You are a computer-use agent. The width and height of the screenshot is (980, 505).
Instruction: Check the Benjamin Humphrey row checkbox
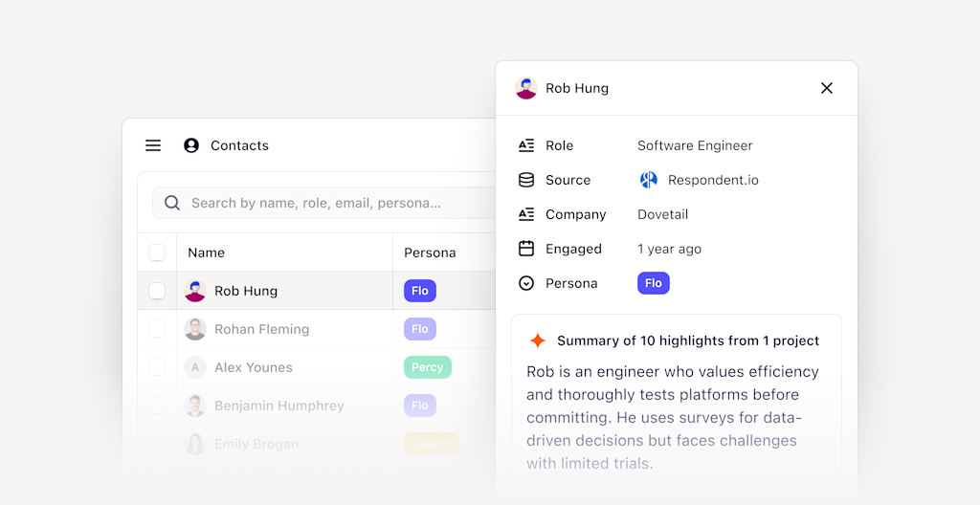(x=157, y=406)
